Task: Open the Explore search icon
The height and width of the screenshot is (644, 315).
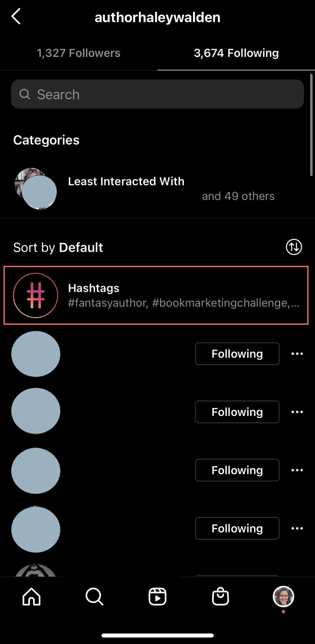Action: pyautogui.click(x=94, y=597)
